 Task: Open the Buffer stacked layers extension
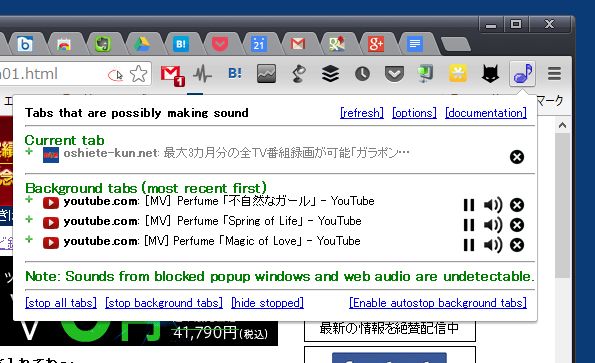pyautogui.click(x=330, y=74)
